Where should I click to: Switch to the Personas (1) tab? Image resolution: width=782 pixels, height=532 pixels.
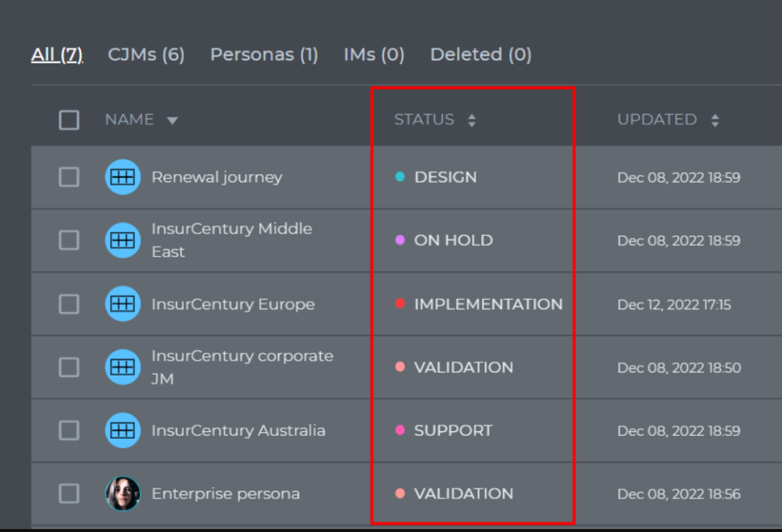pos(263,54)
